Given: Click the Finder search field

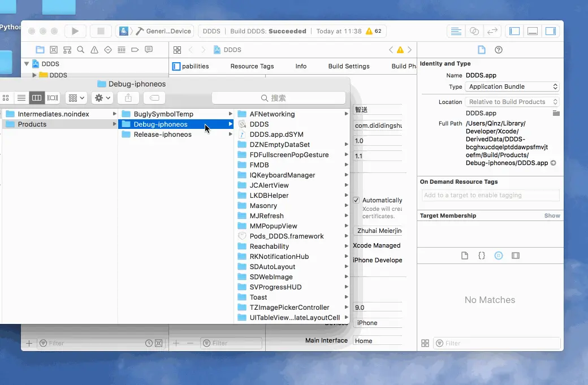Looking at the screenshot, I should [x=279, y=98].
